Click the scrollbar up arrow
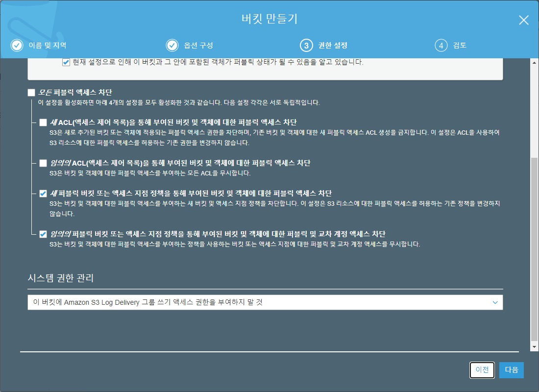Screen dimensions: 539x392 (534, 63)
